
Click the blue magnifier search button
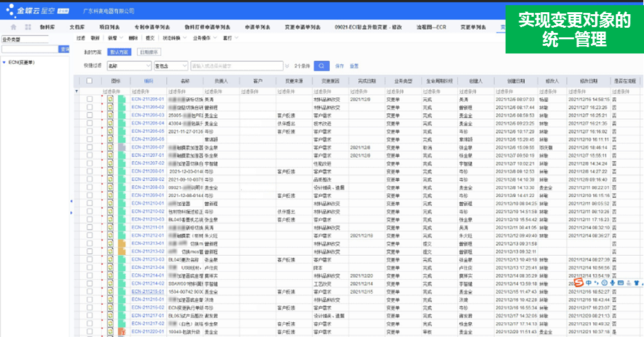[x=321, y=66]
